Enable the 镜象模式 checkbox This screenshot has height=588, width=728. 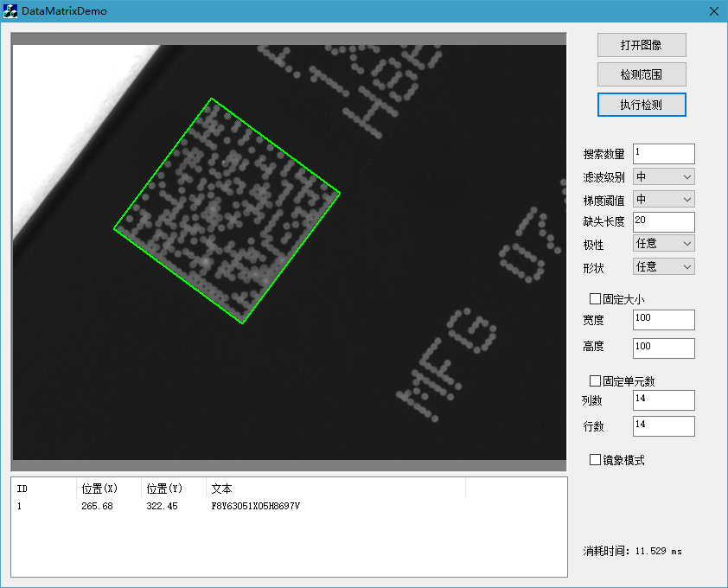click(595, 459)
